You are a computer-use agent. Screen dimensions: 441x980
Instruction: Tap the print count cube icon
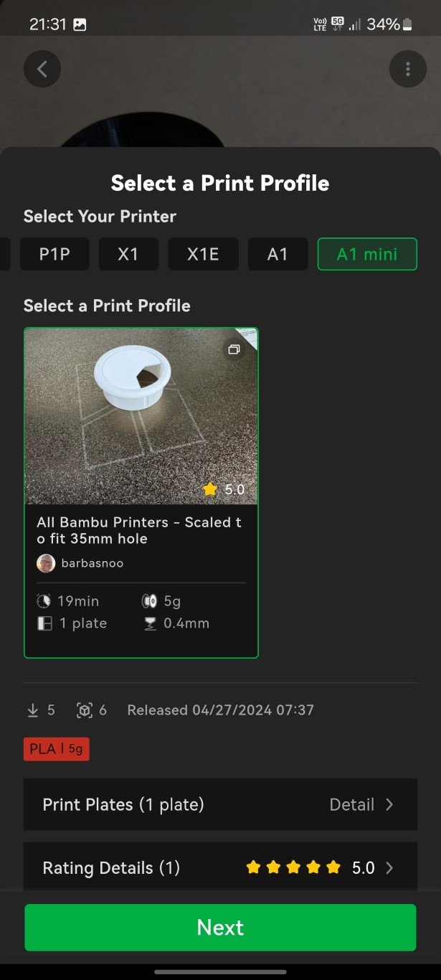[x=85, y=710]
